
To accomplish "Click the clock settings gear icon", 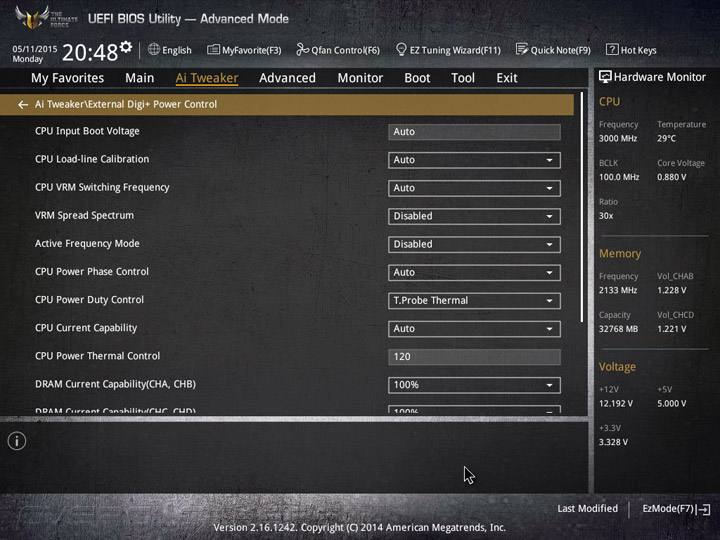I will pyautogui.click(x=125, y=46).
